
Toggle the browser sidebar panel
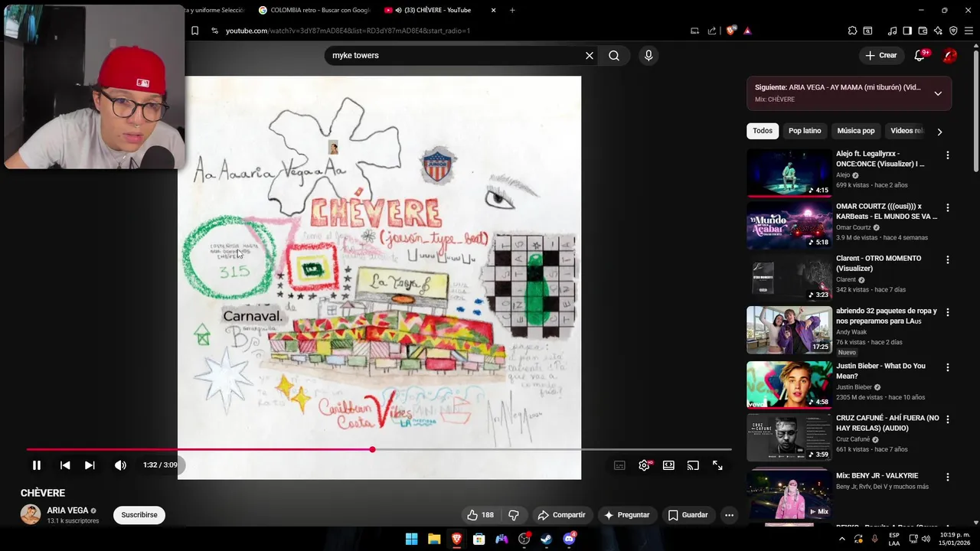tap(907, 31)
